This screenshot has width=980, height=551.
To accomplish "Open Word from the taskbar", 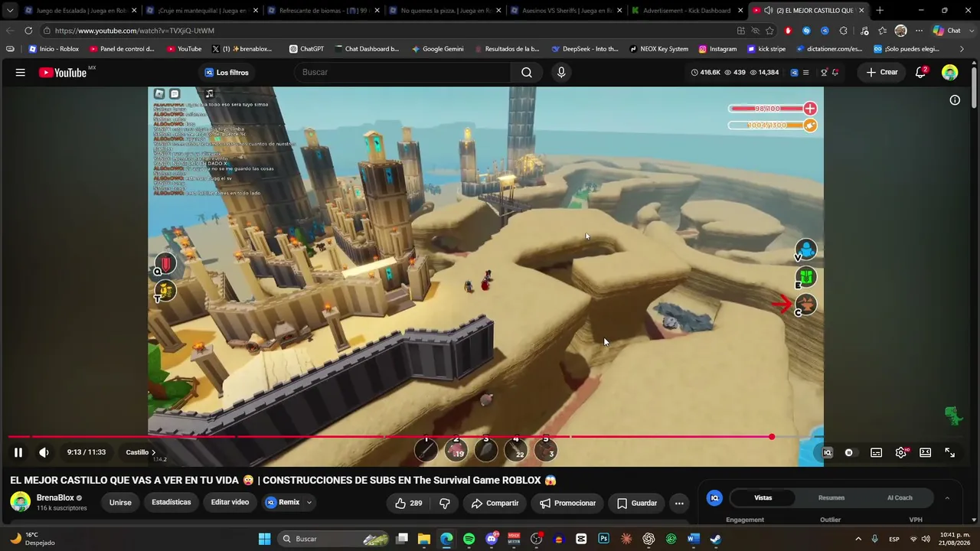I will coord(693,539).
